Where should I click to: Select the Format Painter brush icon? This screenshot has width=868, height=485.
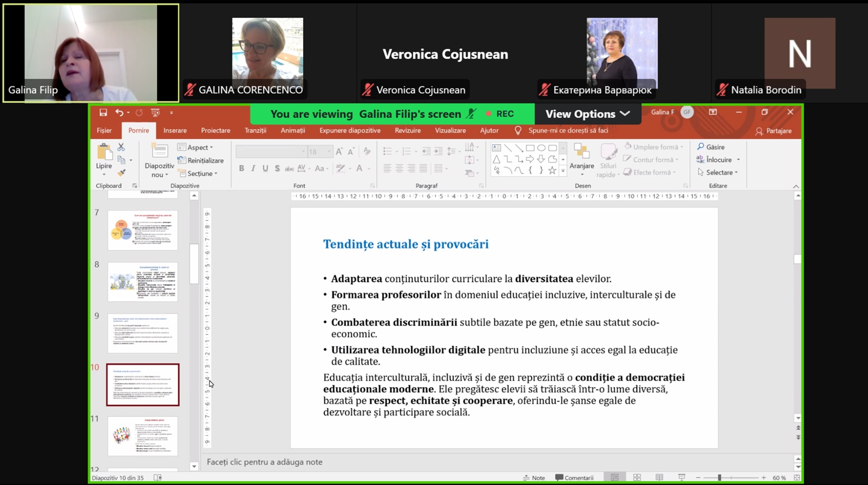121,173
